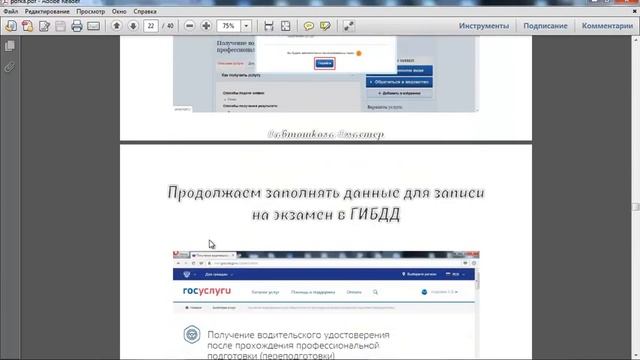Click the scrollbar up arrow
This screenshot has width=640, height=360.
[636, 40]
